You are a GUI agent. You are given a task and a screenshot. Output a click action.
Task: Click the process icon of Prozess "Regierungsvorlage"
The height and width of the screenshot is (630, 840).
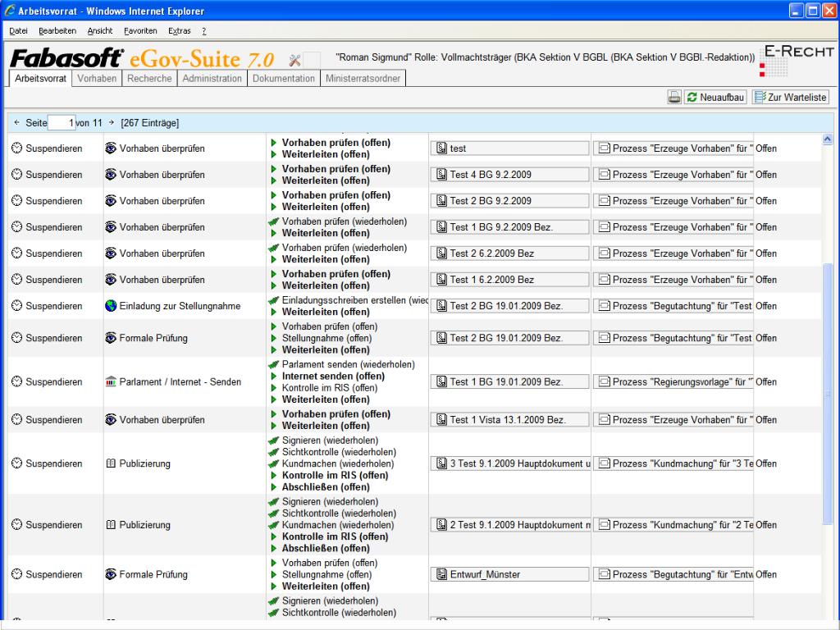tap(605, 382)
